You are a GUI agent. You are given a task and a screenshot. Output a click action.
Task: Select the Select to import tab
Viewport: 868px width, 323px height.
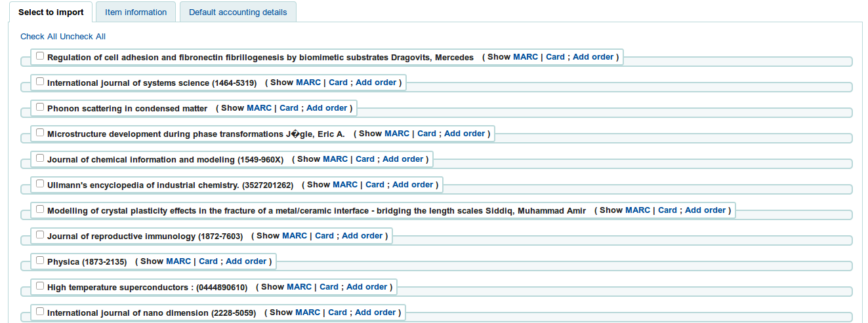click(x=51, y=12)
